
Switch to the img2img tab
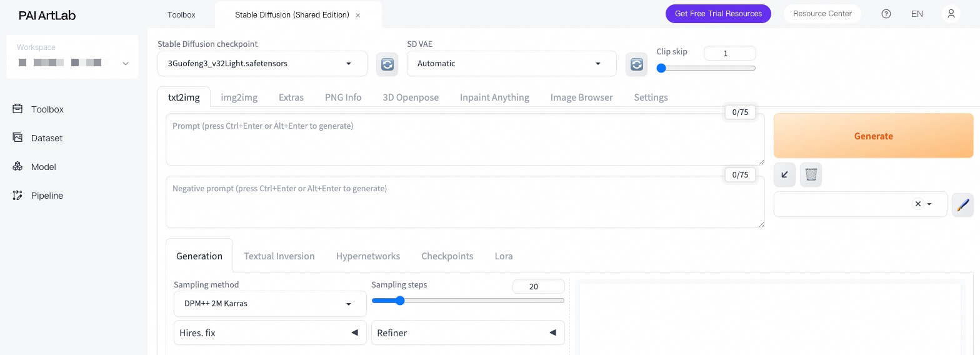(239, 97)
